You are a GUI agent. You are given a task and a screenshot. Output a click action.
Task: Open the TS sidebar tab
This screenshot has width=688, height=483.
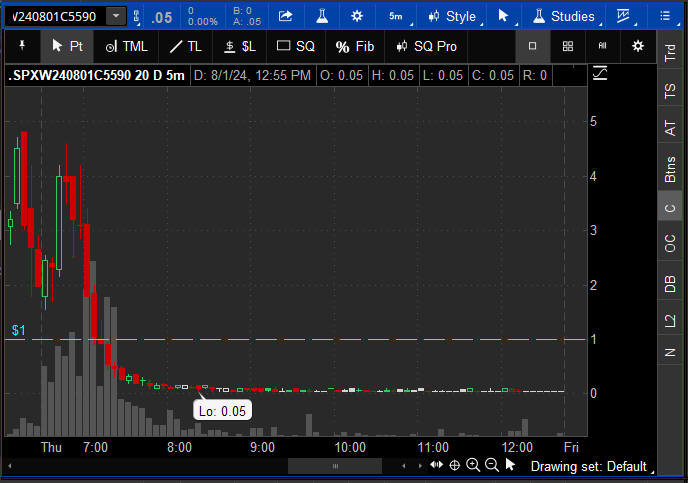click(670, 91)
